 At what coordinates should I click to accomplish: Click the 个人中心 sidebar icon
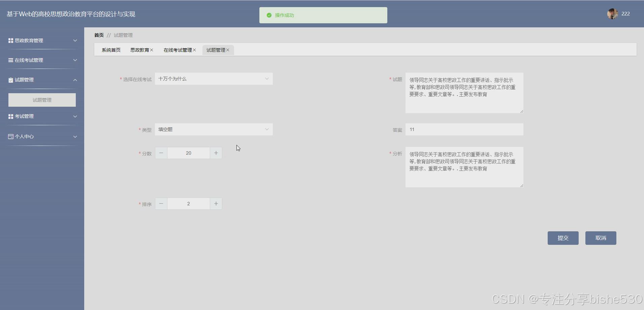(x=10, y=136)
